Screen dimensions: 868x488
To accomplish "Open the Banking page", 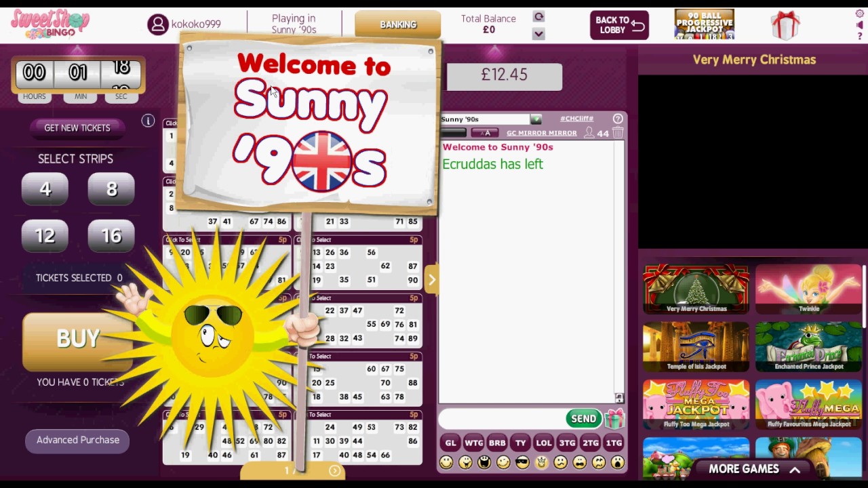I will pyautogui.click(x=398, y=24).
